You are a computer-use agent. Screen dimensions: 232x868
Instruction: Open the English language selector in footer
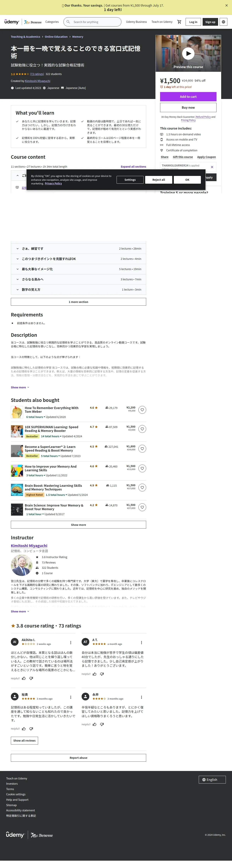[212, 779]
